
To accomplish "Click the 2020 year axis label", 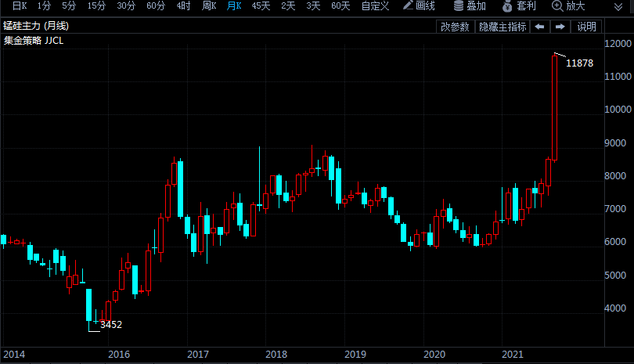I will [x=434, y=355].
